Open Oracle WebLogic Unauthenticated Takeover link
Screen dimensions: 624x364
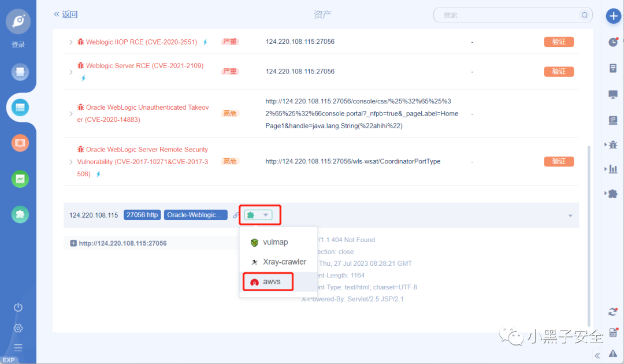click(143, 113)
